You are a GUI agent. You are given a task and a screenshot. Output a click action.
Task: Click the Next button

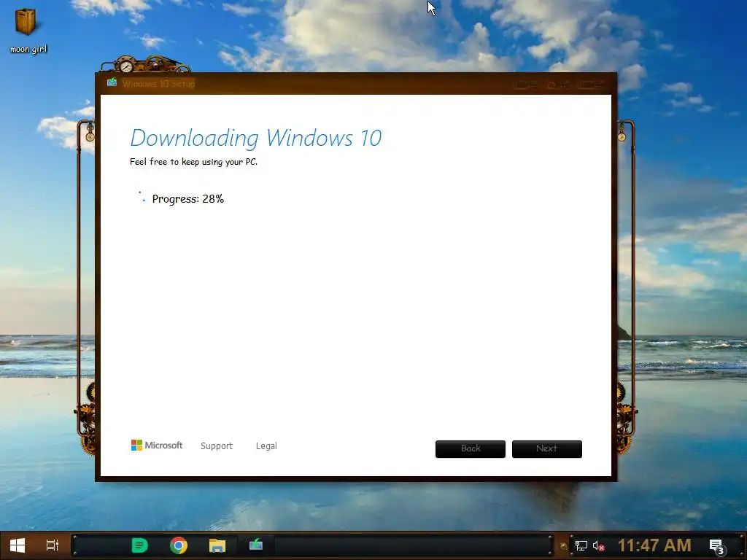(547, 449)
